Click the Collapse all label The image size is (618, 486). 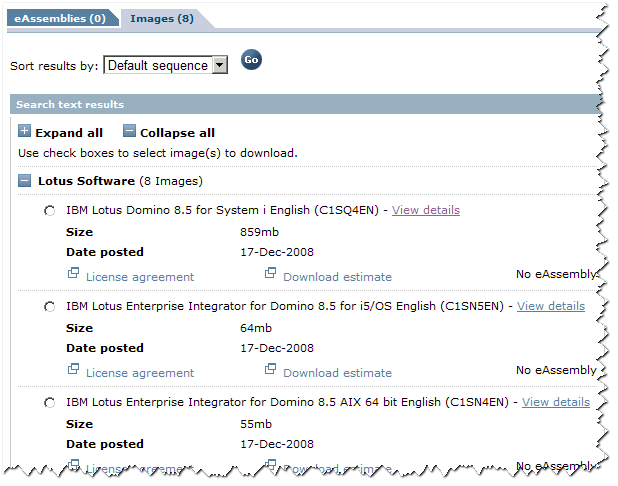point(177,133)
